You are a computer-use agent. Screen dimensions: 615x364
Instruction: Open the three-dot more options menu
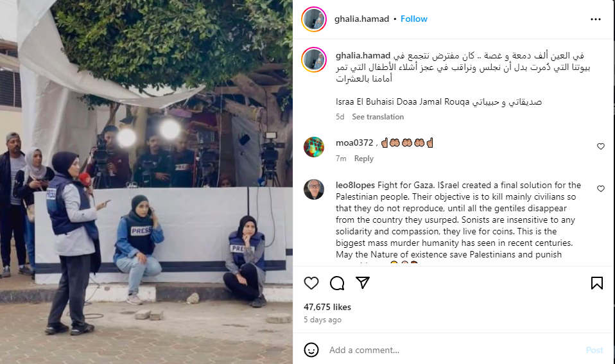pyautogui.click(x=595, y=19)
